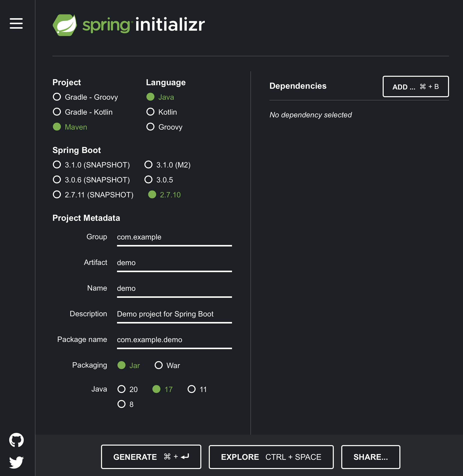The height and width of the screenshot is (476, 463).
Task: Select Java version 17
Action: [163, 389]
